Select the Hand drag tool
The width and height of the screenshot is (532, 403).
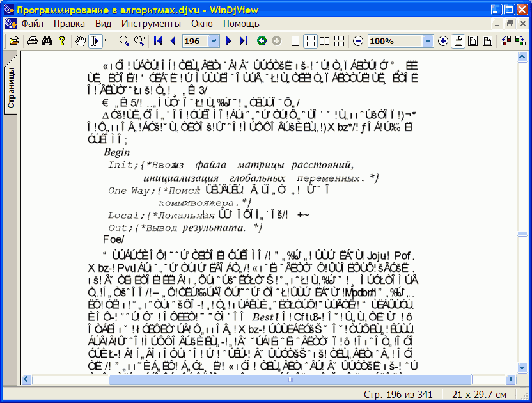[80, 41]
